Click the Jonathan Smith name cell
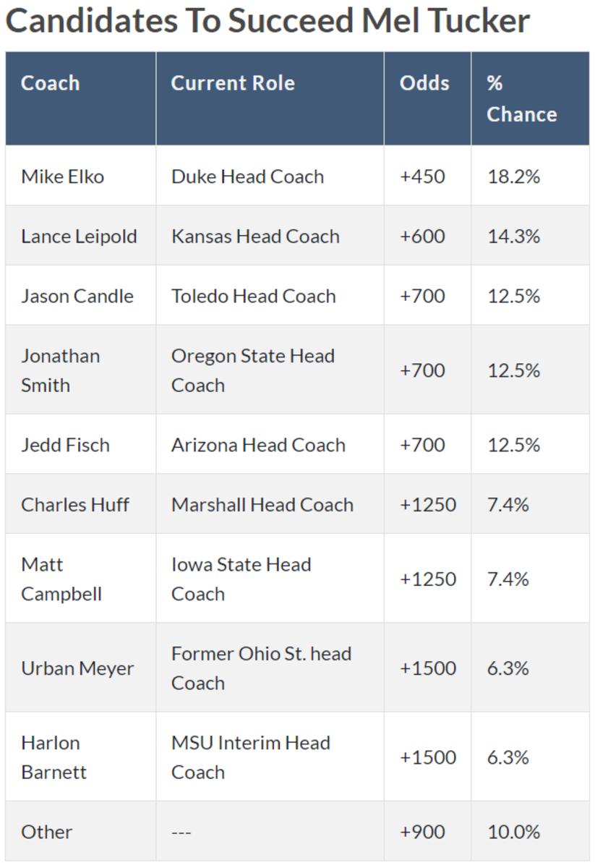The height and width of the screenshot is (868, 595). tap(61, 370)
